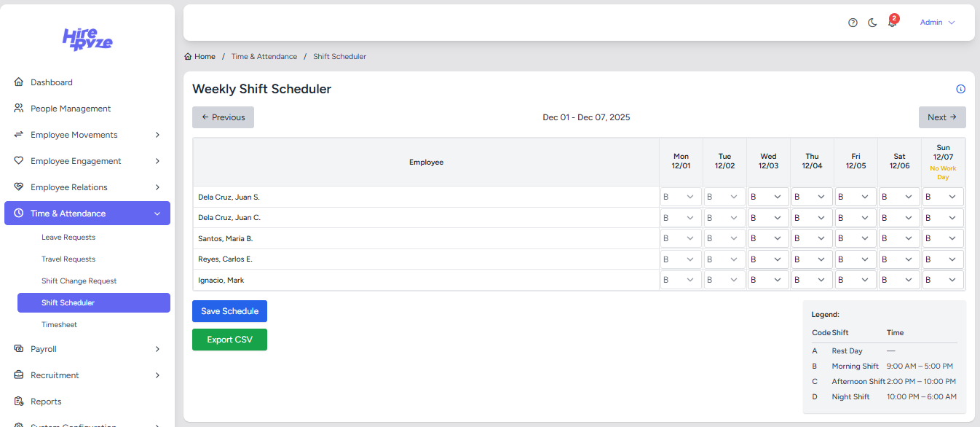Select Leave Requests in the sidebar
The width and height of the screenshot is (980, 427).
pos(68,238)
